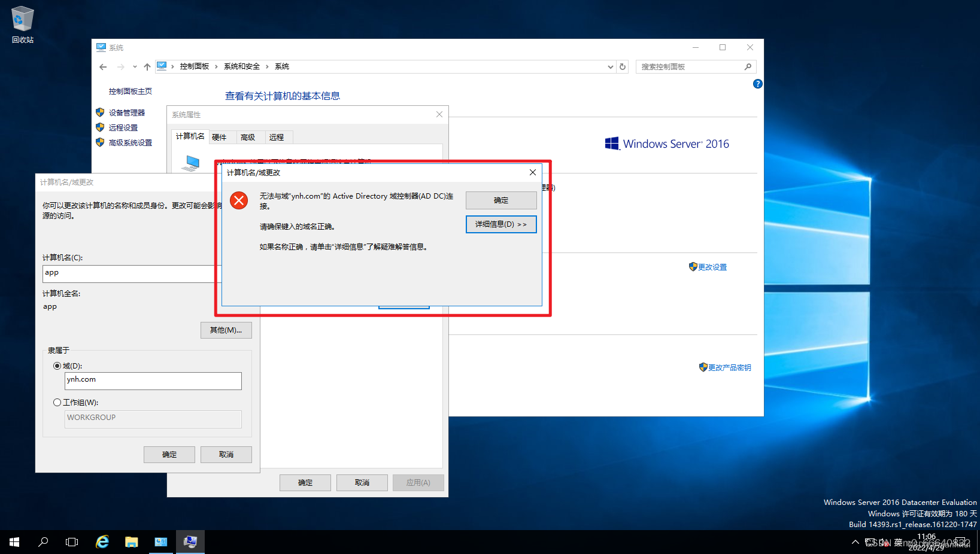Click 应用(A) in 系统属性 dialog
This screenshot has width=980, height=554.
(418, 483)
